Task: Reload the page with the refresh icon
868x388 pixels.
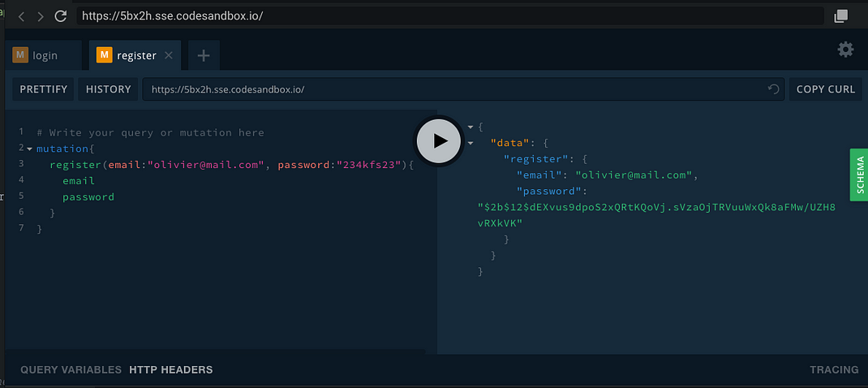Action: pyautogui.click(x=60, y=16)
